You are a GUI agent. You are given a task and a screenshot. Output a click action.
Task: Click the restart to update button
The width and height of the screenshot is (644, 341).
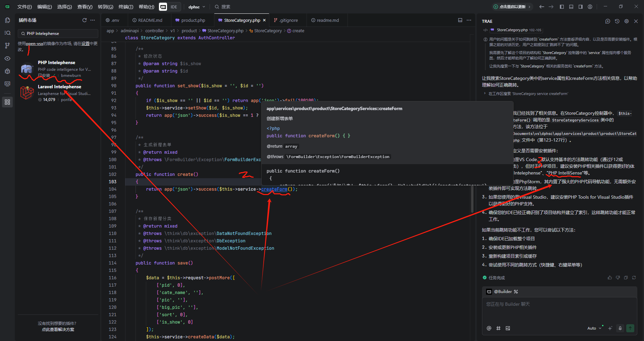coord(512,7)
